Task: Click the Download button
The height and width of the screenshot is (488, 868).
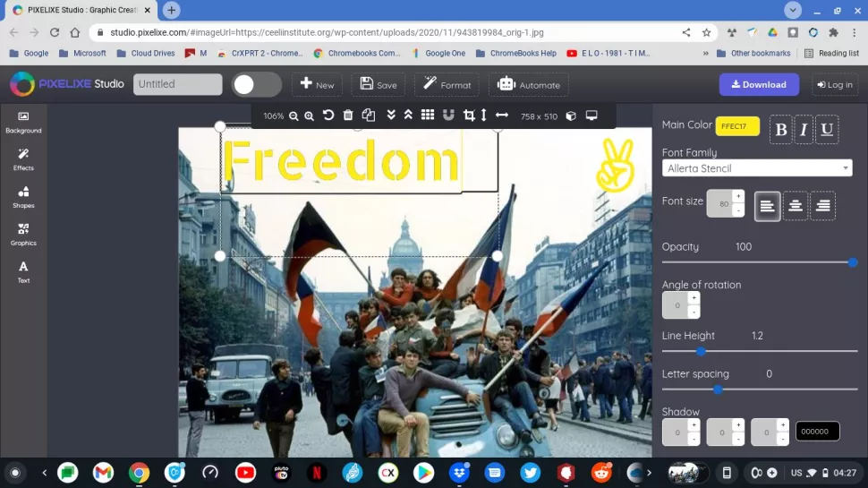Action: point(759,84)
